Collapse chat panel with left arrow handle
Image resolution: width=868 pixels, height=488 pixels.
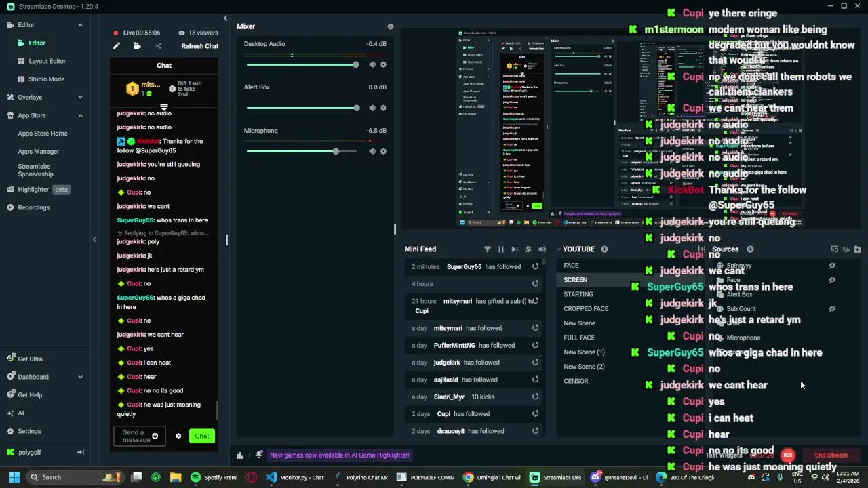coord(94,239)
